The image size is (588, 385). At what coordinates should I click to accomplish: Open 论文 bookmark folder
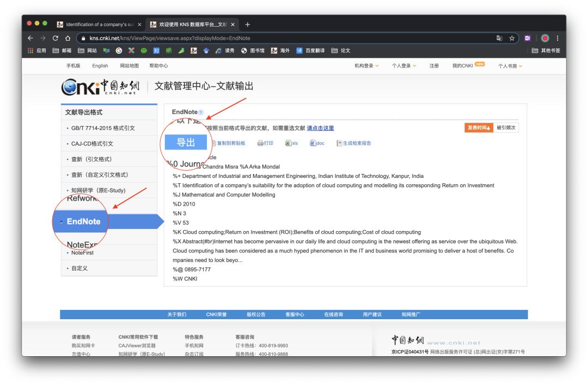pos(340,51)
